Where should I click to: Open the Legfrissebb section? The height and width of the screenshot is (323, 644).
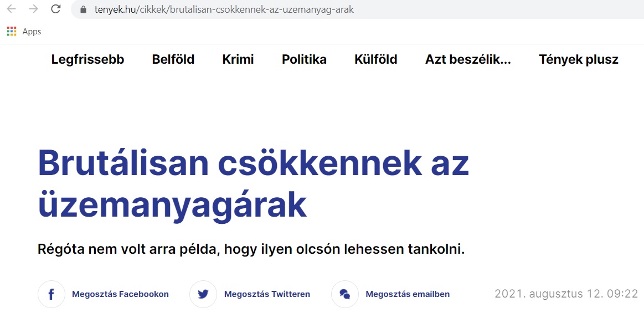click(x=87, y=60)
